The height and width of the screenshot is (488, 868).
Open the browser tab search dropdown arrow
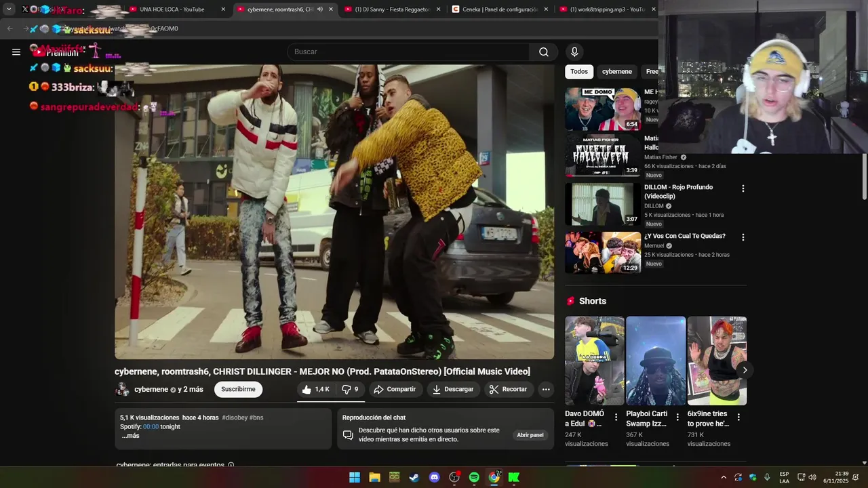(9, 9)
